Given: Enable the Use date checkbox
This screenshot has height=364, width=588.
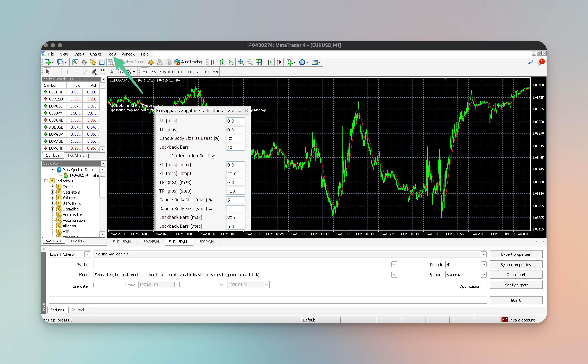Looking at the screenshot, I should (x=91, y=285).
